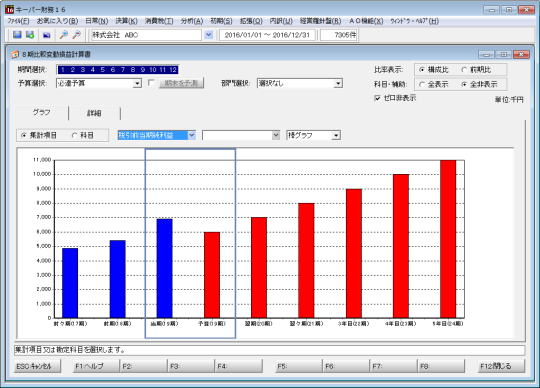This screenshot has height=388, width=540.
Task: Click the blue floppy disk save icon
Action: [x=17, y=34]
